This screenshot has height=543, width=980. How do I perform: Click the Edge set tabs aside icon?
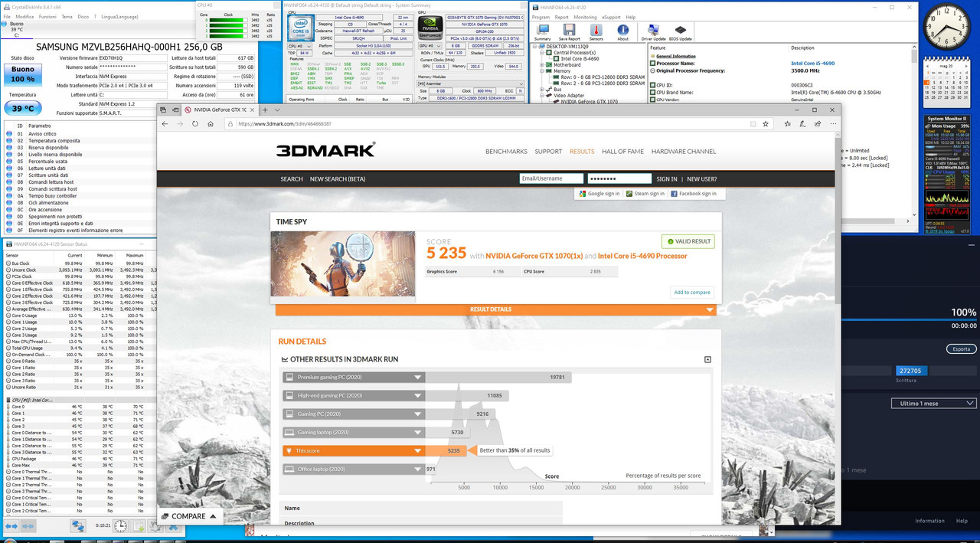(175, 110)
